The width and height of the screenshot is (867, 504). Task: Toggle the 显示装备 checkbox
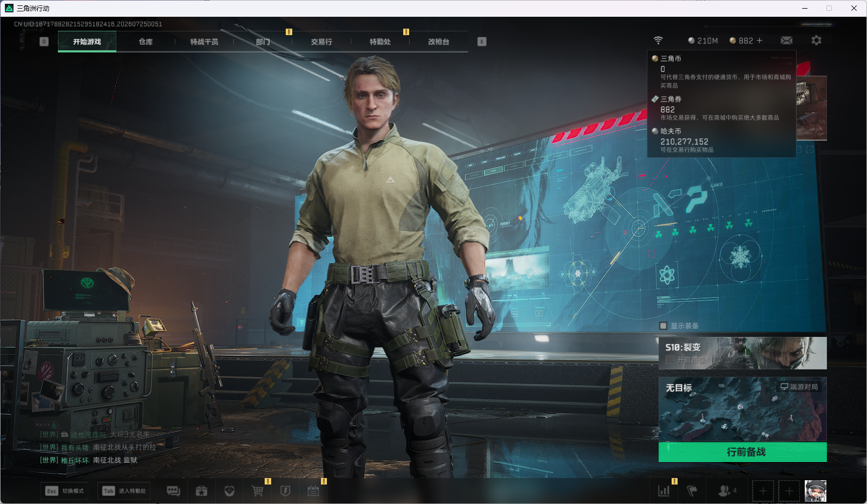tap(663, 326)
